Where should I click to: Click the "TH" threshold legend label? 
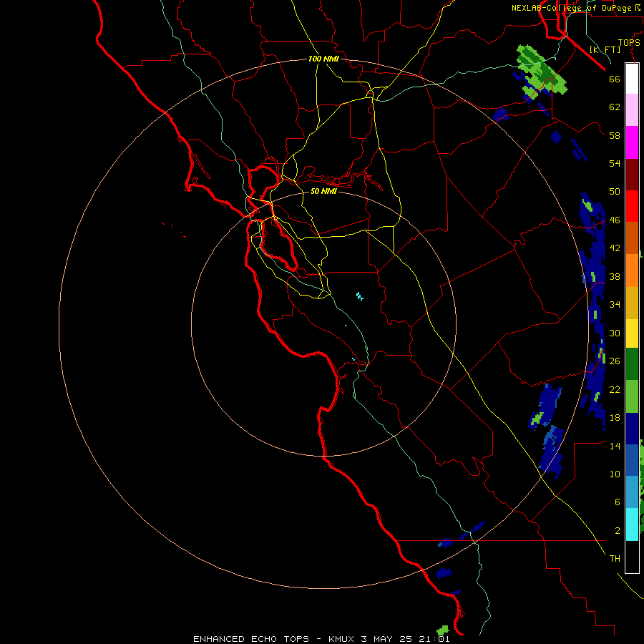(x=615, y=559)
